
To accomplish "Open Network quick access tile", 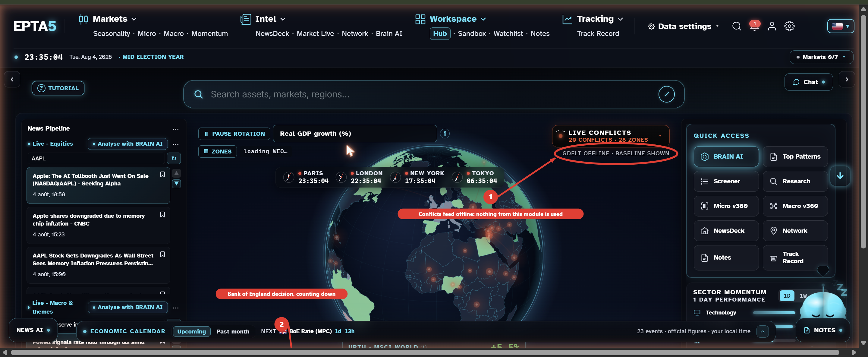I will coord(795,231).
